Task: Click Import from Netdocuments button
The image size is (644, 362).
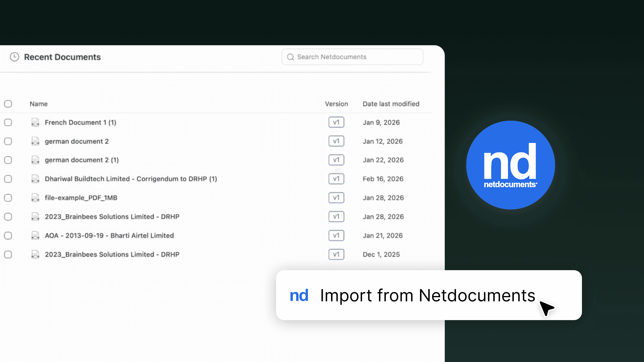Action: (427, 295)
